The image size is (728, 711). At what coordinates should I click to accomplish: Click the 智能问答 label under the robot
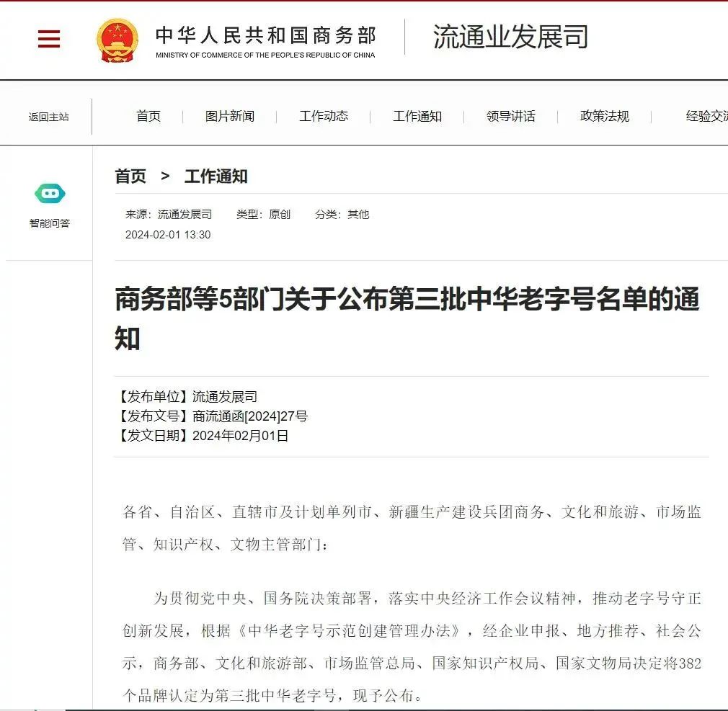click(x=50, y=223)
